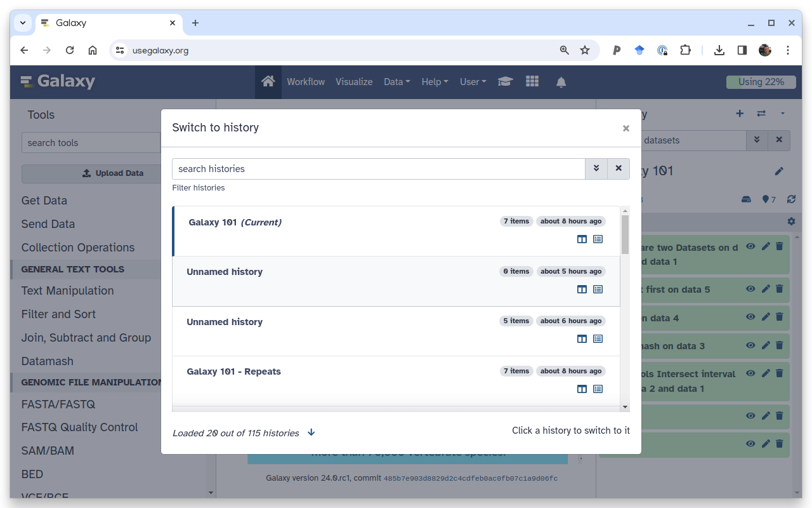Bookmark this page with star icon
Viewport: 812px width, 508px height.
click(585, 50)
